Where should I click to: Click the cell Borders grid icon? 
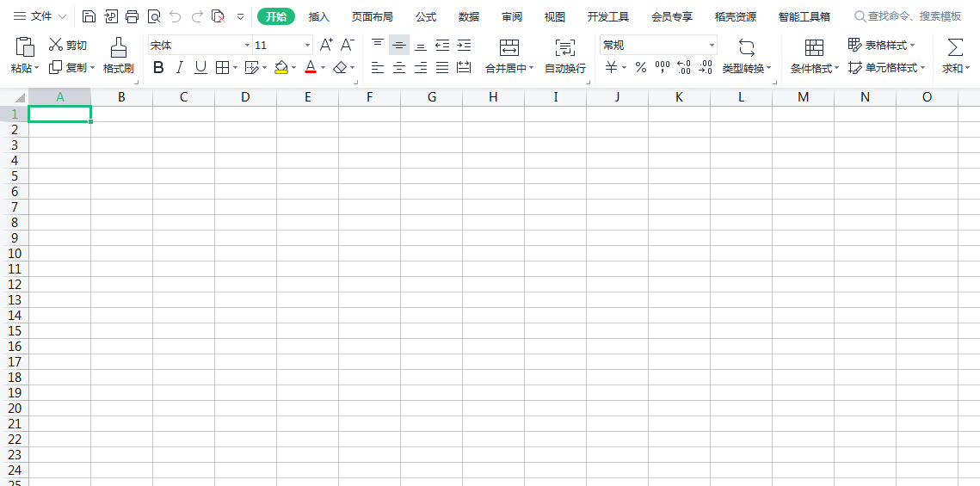click(x=222, y=67)
